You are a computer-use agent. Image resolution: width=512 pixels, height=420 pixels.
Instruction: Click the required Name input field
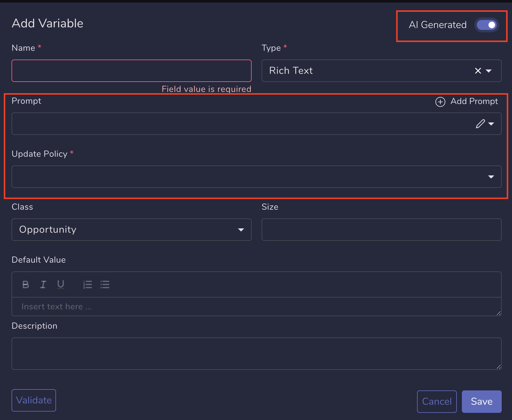[131, 71]
